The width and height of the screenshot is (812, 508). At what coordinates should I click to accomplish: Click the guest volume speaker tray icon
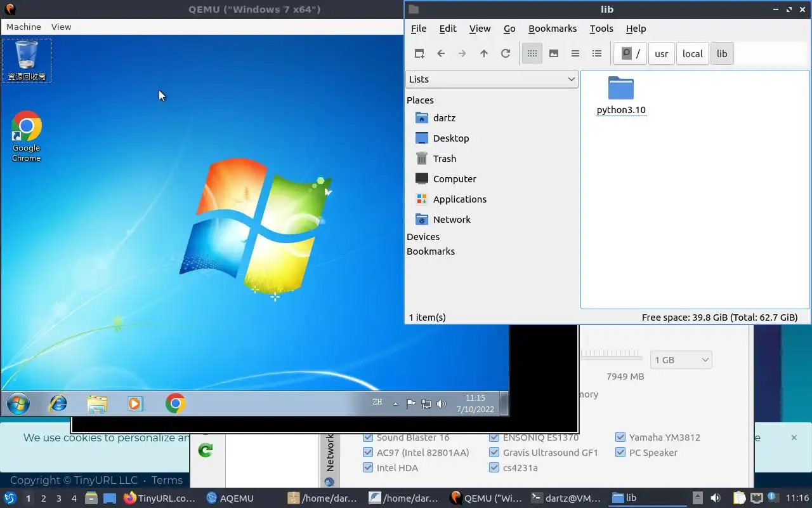tap(442, 404)
